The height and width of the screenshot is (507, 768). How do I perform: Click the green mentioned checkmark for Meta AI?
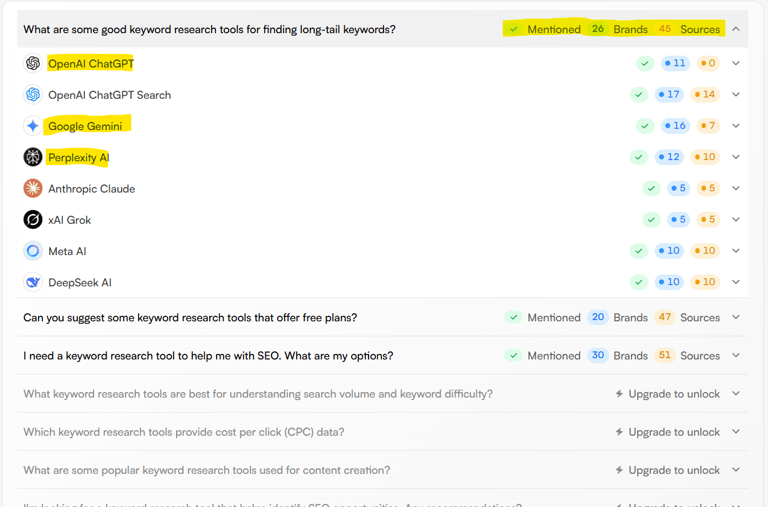click(x=639, y=251)
